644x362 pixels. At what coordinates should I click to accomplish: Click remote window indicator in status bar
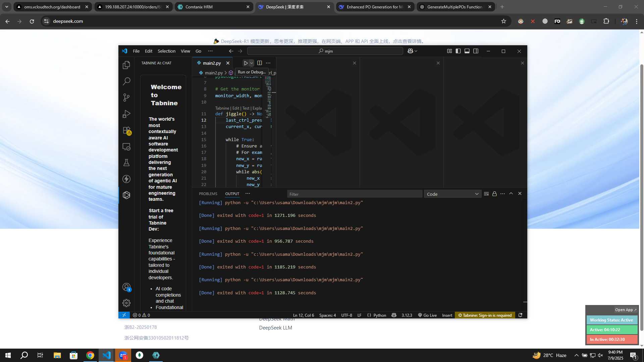click(124, 315)
